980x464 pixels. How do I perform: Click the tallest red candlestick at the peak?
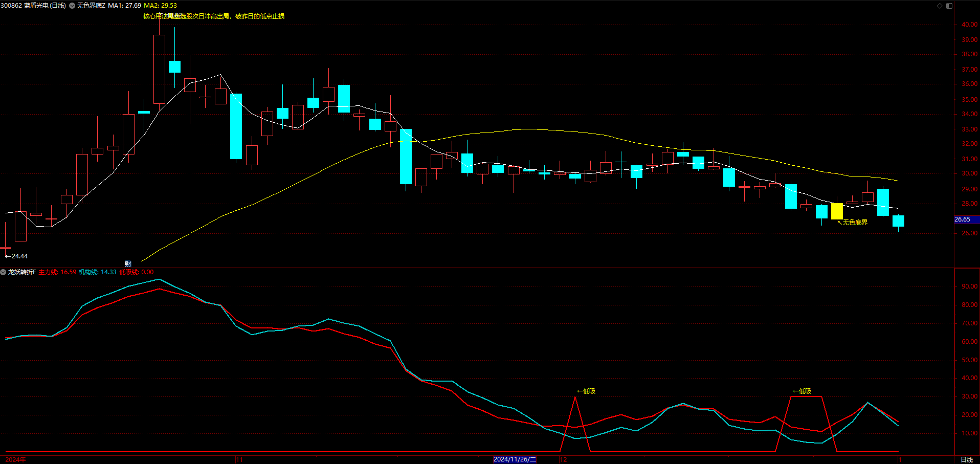point(159,69)
